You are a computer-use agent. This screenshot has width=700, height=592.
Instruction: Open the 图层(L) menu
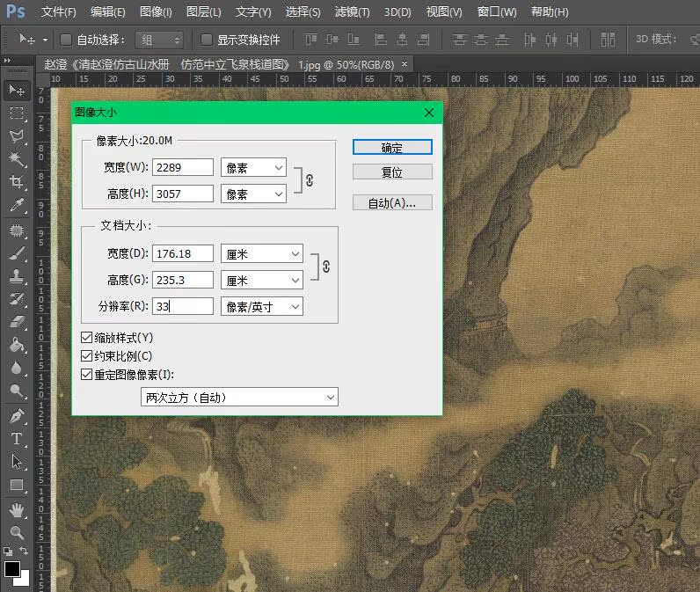coord(203,11)
